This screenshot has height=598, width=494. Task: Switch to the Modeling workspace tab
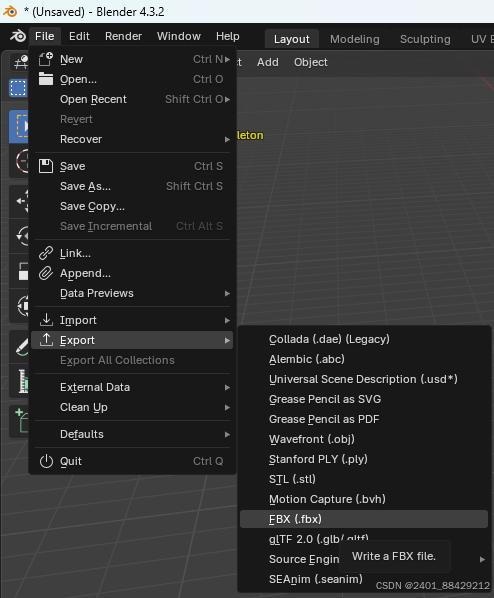point(355,39)
